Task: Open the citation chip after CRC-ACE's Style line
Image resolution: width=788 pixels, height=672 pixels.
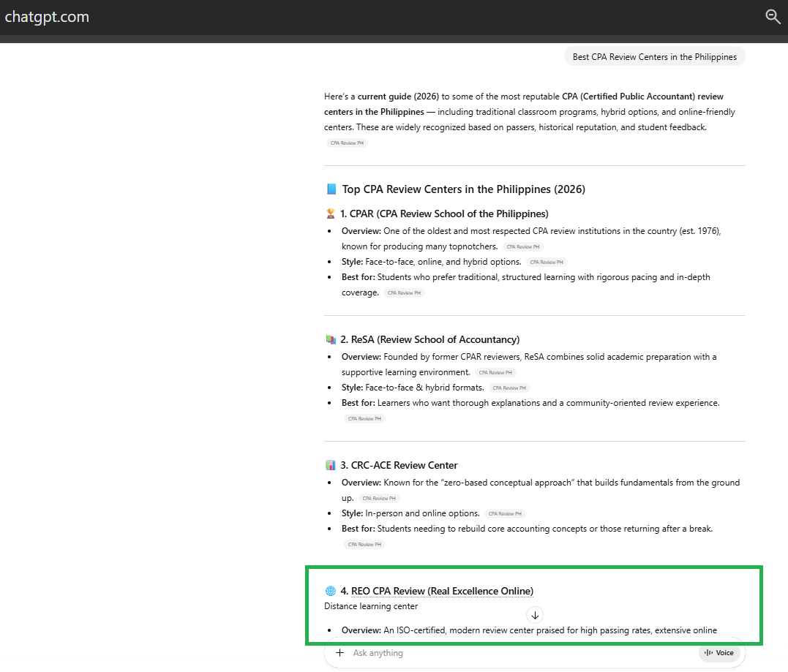Action: 505,514
